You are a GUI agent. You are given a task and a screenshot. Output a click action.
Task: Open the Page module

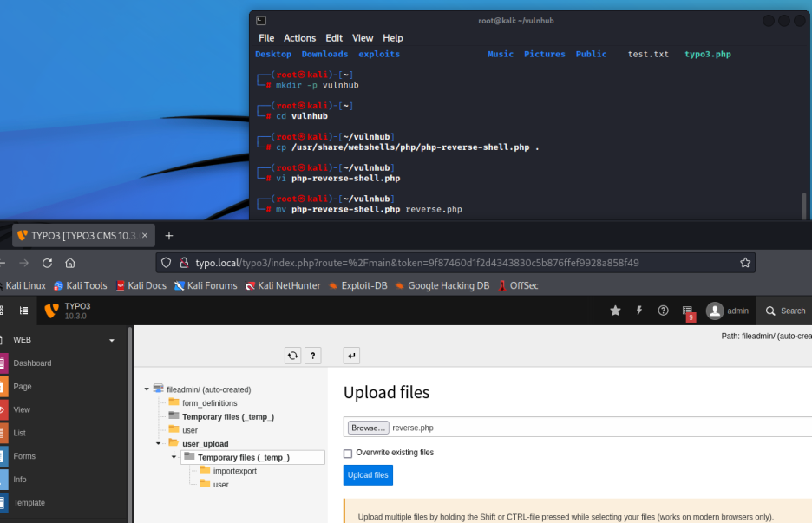(x=23, y=386)
